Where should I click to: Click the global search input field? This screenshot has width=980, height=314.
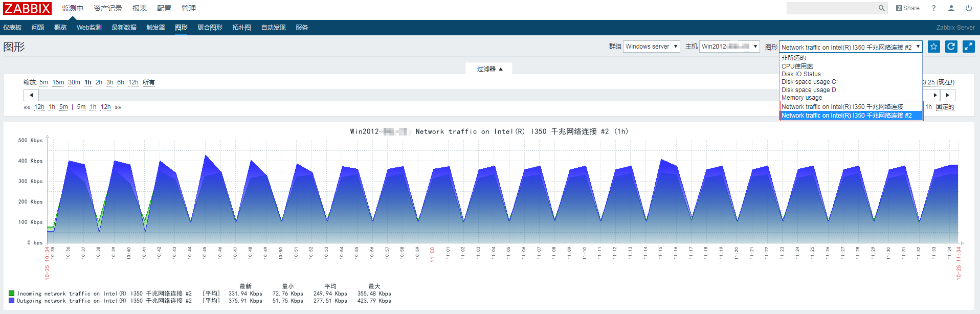click(x=832, y=8)
